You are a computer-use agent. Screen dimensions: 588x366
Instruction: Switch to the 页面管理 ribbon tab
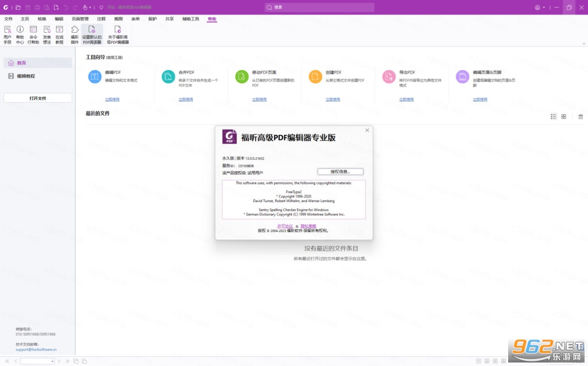click(80, 19)
